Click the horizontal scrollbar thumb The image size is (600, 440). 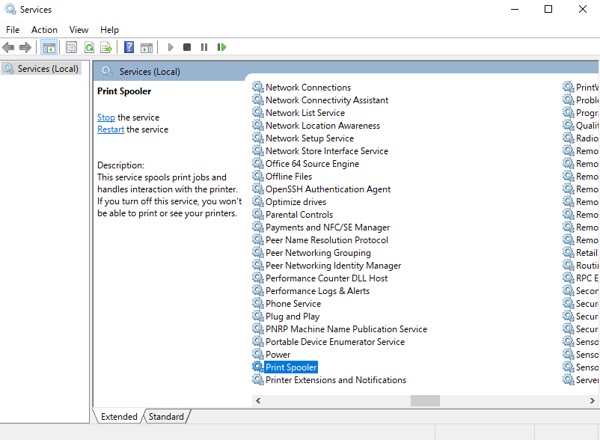tap(425, 401)
